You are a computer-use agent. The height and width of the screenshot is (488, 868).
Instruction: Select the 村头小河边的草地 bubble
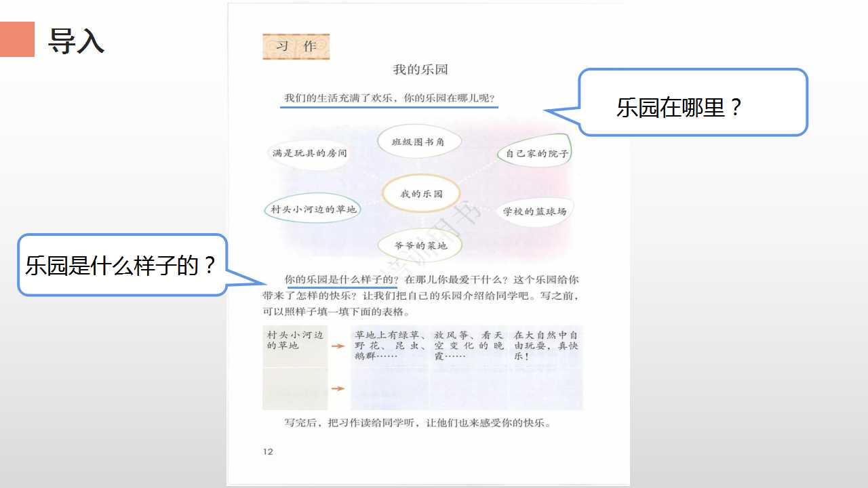pos(313,209)
